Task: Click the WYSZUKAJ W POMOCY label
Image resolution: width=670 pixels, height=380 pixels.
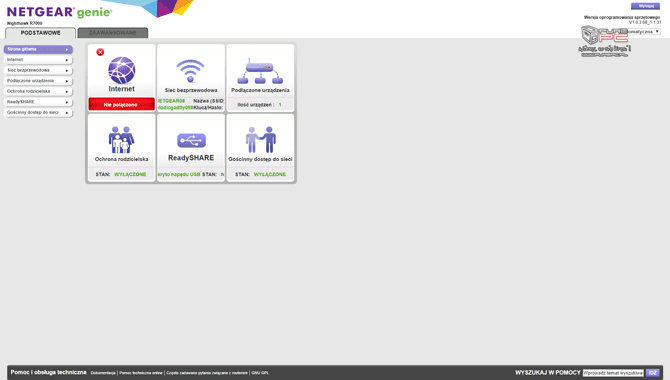Action: (547, 373)
